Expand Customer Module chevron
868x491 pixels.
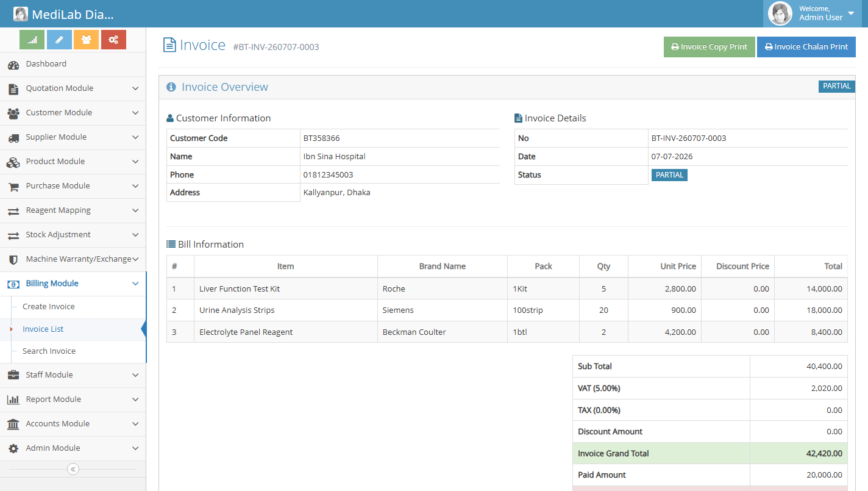point(135,113)
